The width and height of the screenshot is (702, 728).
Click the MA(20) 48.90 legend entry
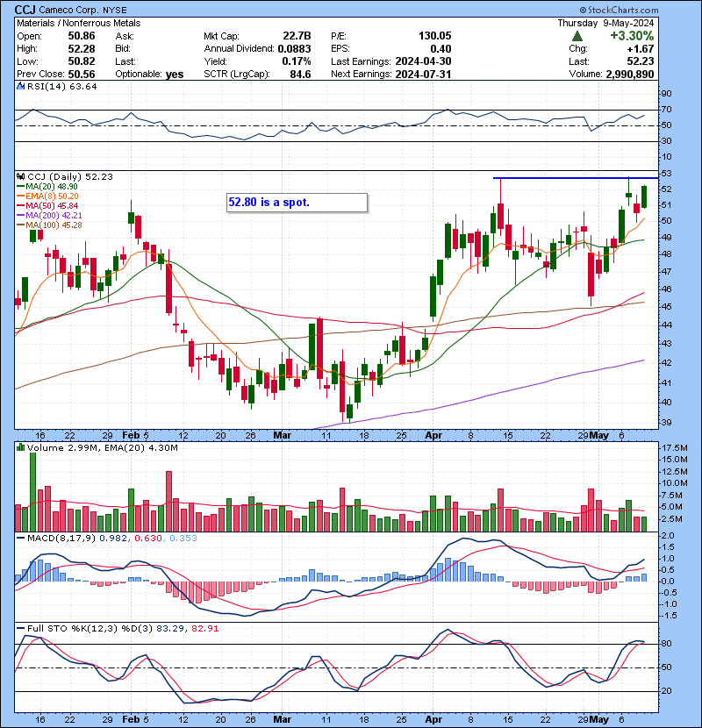coord(47,186)
